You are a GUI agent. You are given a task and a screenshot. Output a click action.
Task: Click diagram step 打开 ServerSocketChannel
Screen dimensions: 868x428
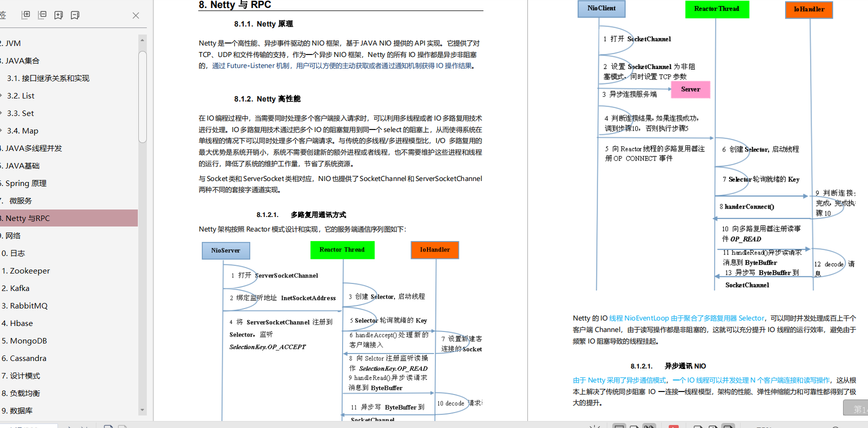click(274, 275)
